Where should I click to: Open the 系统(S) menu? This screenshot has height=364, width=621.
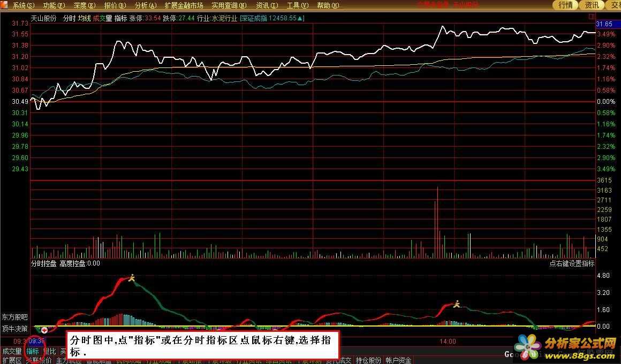tap(24, 5)
